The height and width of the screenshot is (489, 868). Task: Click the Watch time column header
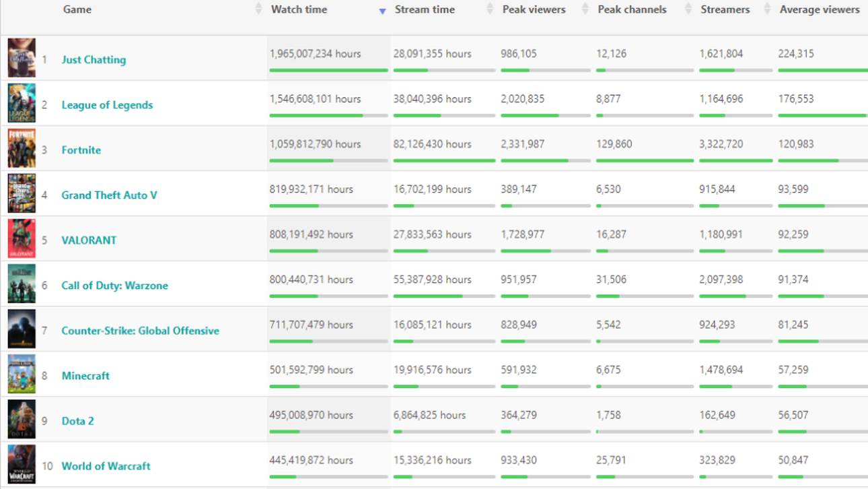(298, 9)
